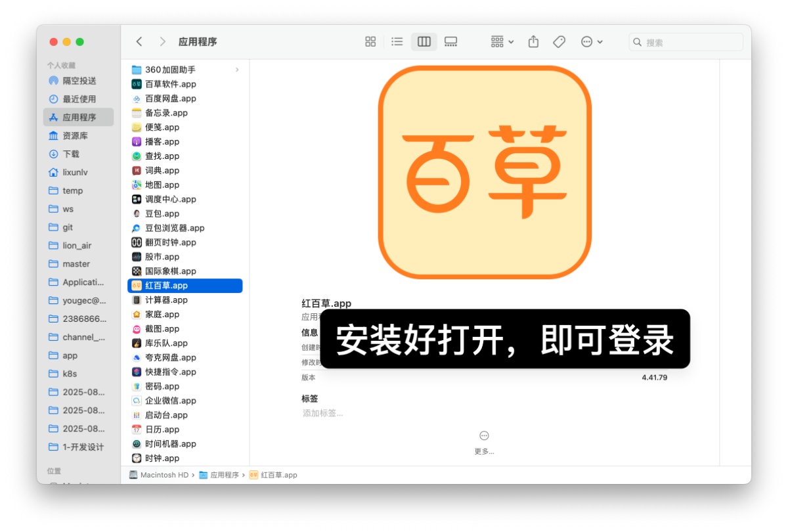Click 红百草.app in path bar
Image resolution: width=788 pixels, height=532 pixels.
pyautogui.click(x=273, y=475)
